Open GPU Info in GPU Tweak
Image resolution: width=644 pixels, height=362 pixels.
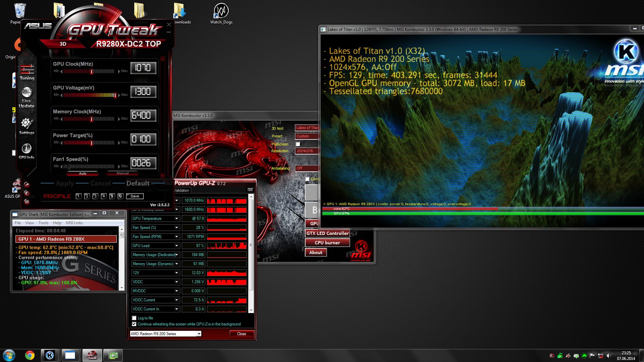(x=27, y=151)
